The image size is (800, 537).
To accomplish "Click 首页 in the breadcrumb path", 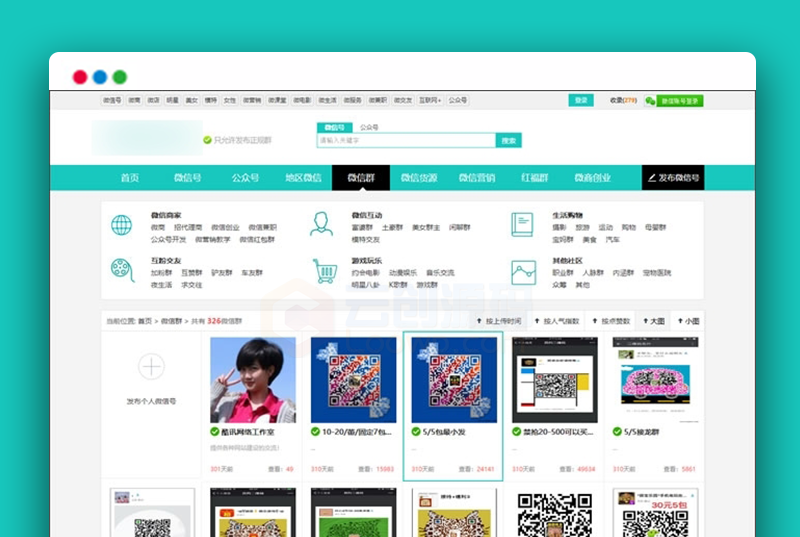I will click(x=145, y=321).
